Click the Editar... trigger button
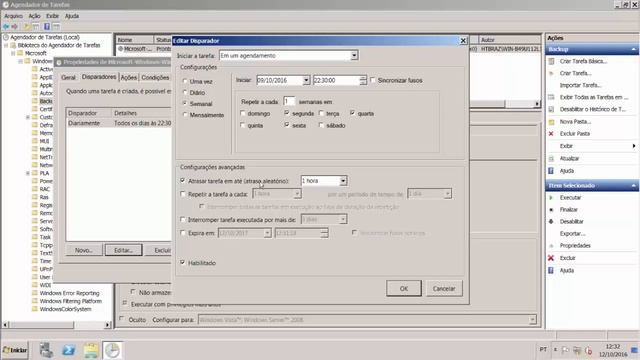This screenshot has height=360, width=640. pos(123,250)
